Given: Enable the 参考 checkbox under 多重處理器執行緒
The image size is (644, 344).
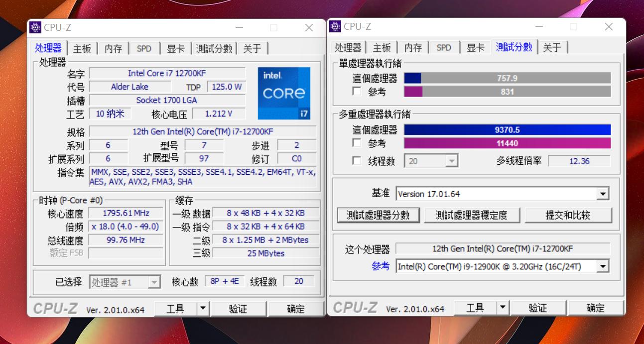Looking at the screenshot, I should click(357, 143).
